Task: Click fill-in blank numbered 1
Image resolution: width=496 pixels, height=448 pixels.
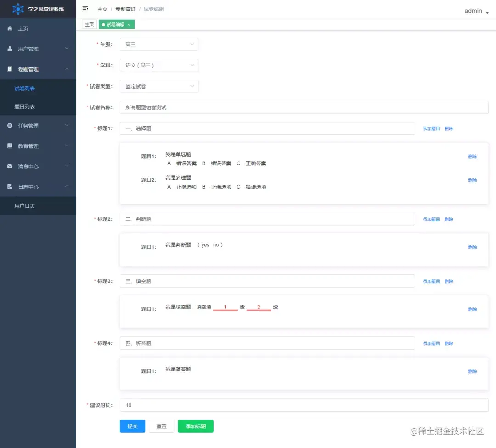Action: pos(225,307)
